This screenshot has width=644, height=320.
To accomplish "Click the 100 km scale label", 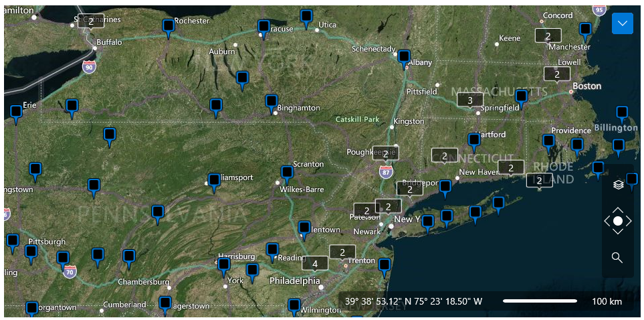I will point(607,301).
